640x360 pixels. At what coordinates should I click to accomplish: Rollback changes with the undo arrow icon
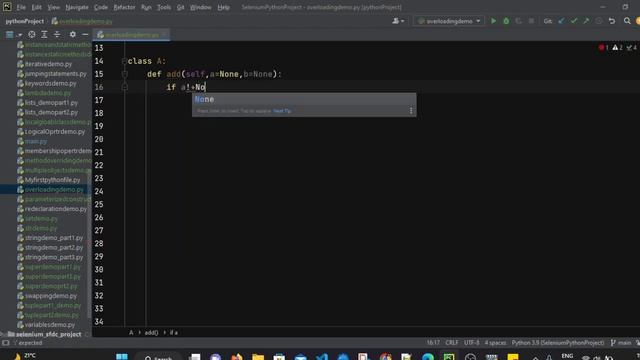612,21
